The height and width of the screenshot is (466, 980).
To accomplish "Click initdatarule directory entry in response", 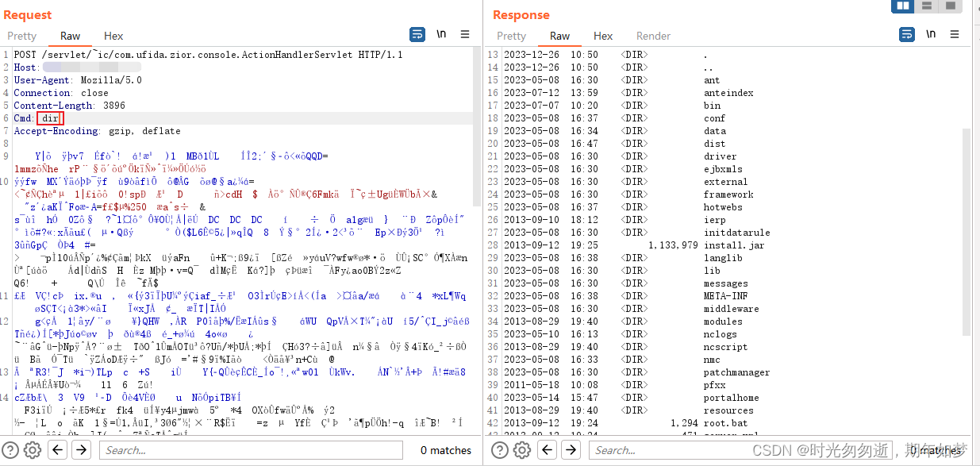I will 736,233.
